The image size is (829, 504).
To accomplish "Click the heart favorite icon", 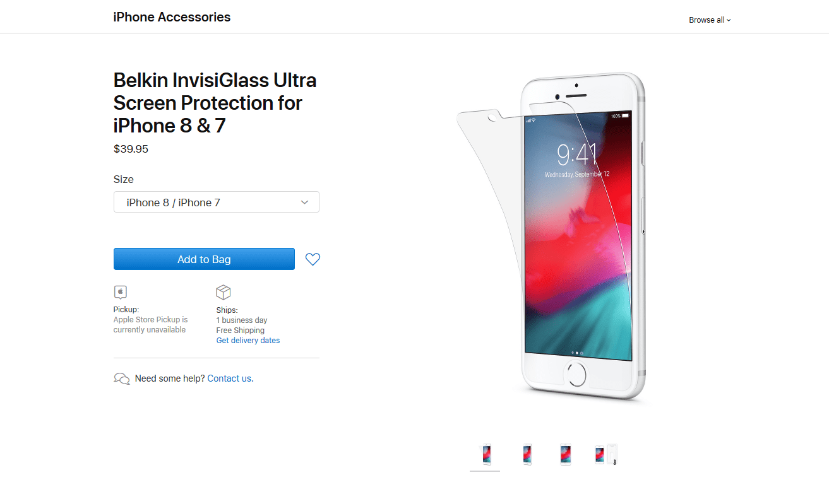I will 313,259.
